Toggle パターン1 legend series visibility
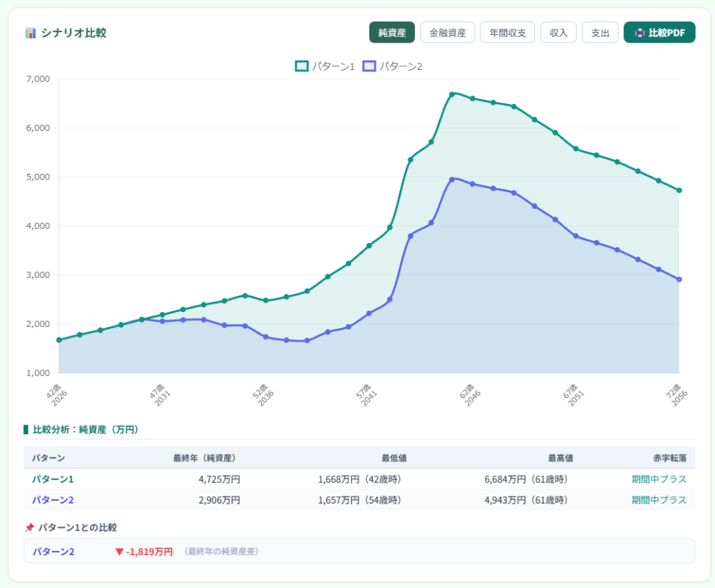 (325, 66)
